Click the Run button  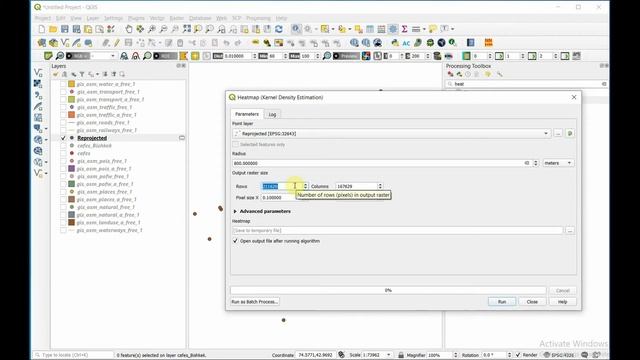coord(502,302)
